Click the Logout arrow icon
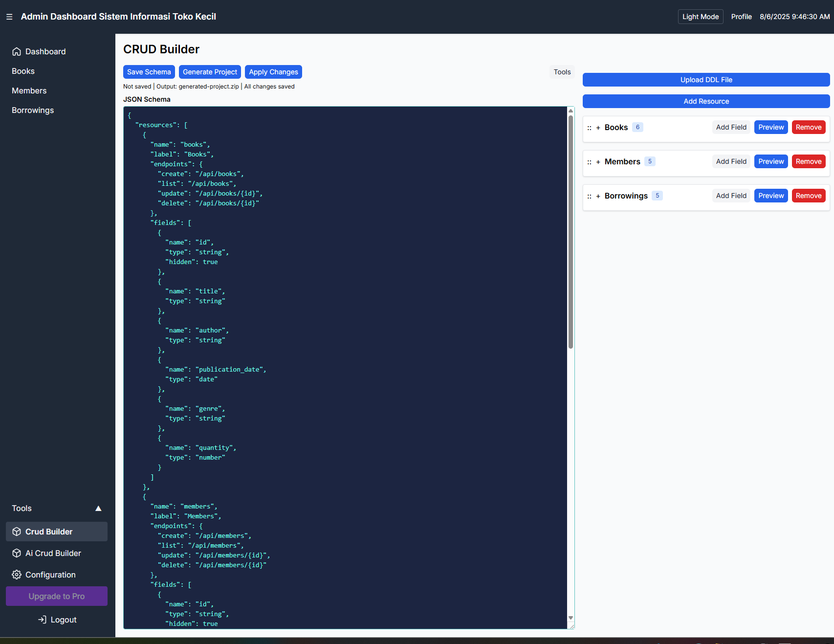 pyautogui.click(x=43, y=620)
